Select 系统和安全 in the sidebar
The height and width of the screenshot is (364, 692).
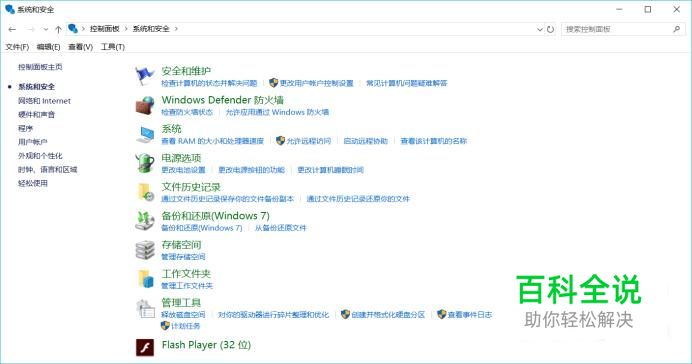point(37,86)
